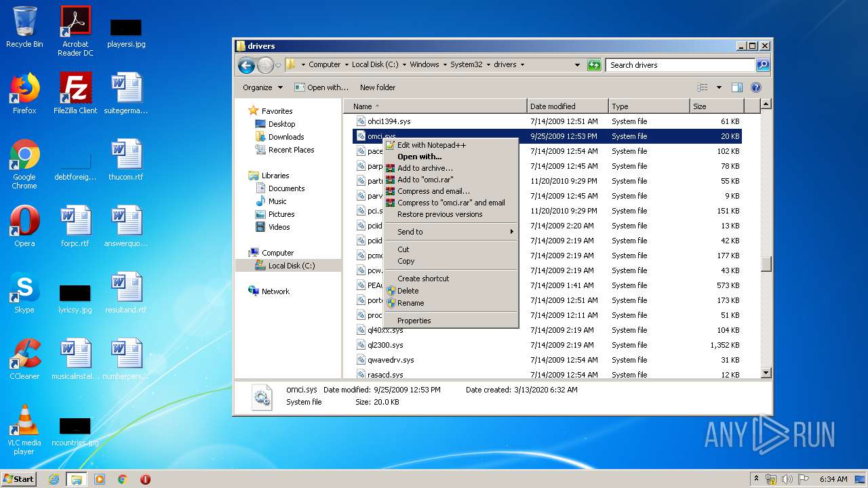Open Firefox desktop shortcut
Screen dimensions: 868x488
pyautogui.click(x=24, y=93)
